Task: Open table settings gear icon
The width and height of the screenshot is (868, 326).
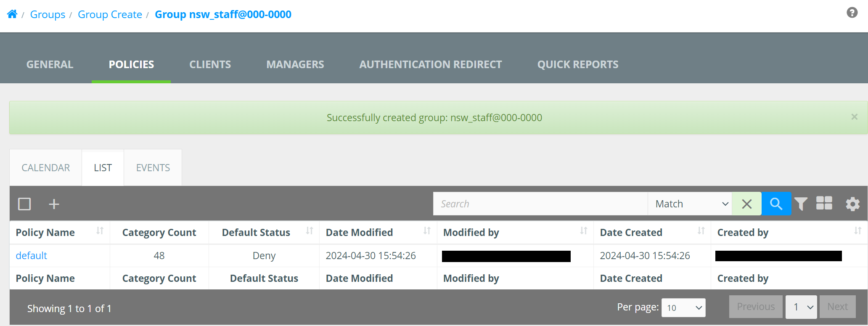Action: pyautogui.click(x=852, y=204)
